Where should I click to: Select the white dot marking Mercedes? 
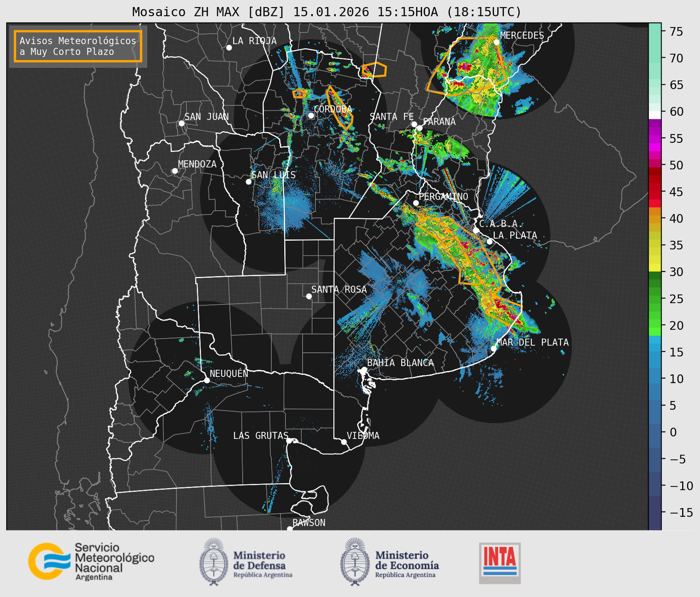pyautogui.click(x=497, y=42)
